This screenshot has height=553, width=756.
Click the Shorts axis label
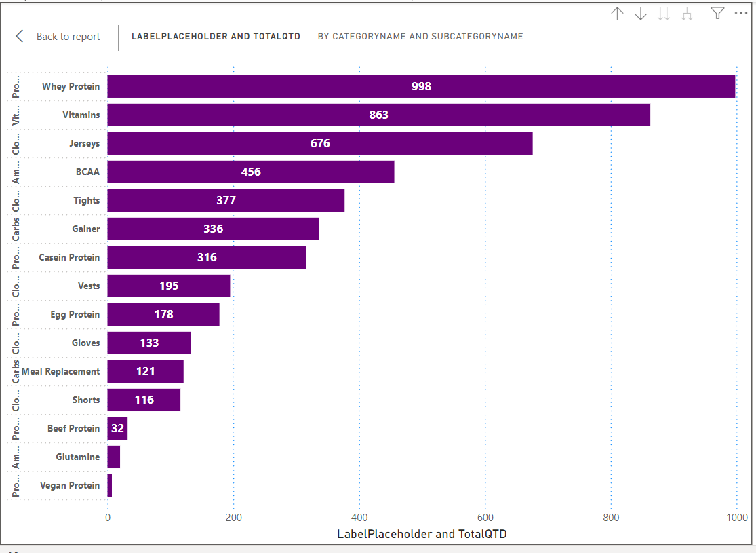pyautogui.click(x=86, y=400)
